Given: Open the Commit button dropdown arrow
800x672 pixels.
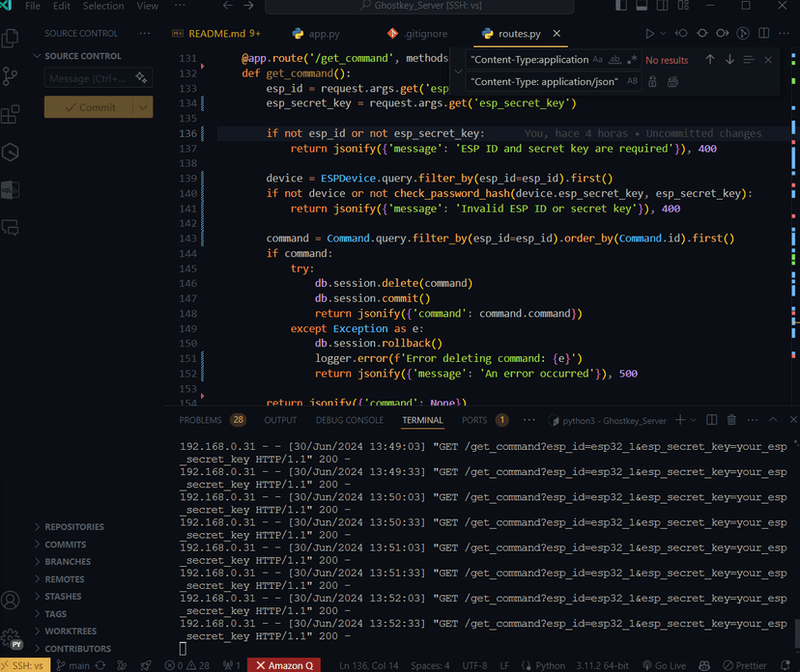Looking at the screenshot, I should pyautogui.click(x=143, y=107).
